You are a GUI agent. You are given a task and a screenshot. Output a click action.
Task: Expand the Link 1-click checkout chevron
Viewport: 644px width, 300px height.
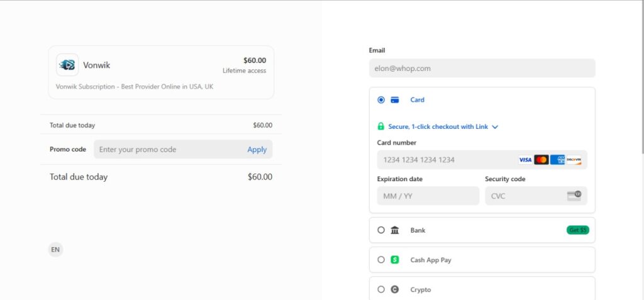coord(495,127)
